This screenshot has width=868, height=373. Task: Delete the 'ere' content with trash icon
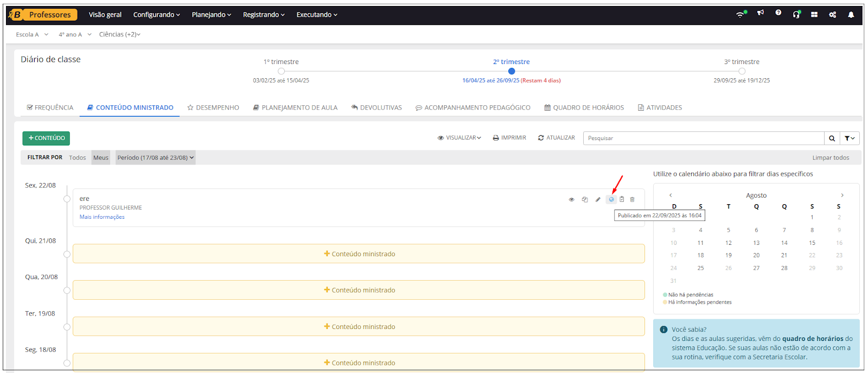(x=633, y=199)
